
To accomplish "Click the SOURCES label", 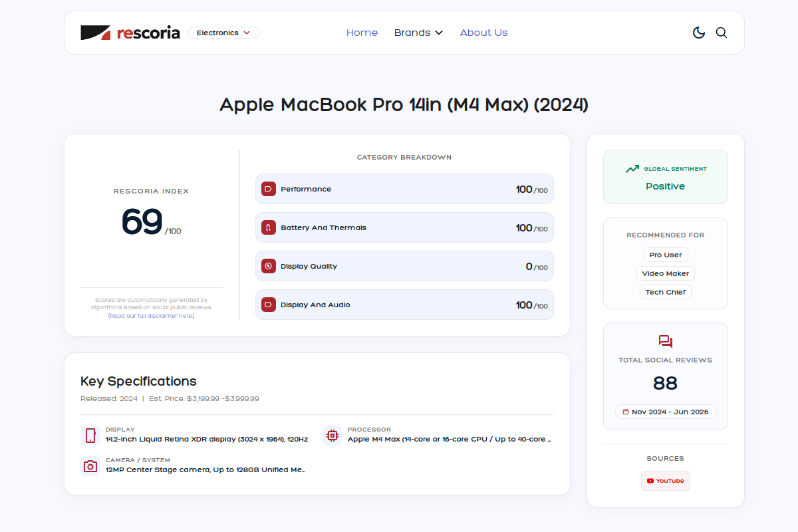I will (666, 458).
